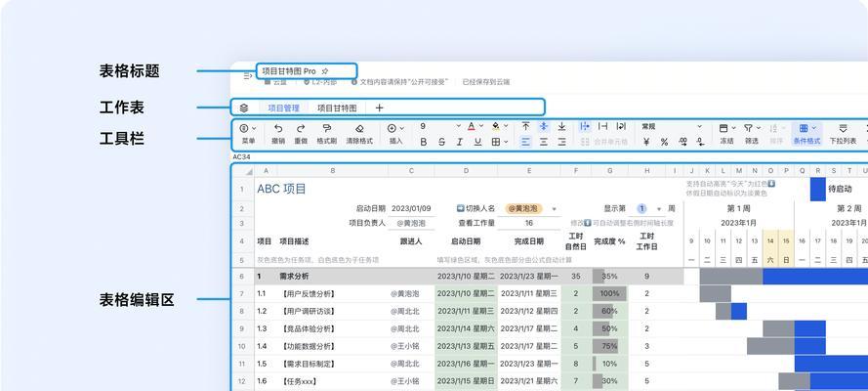Toggle text clip mode icon
The width and height of the screenshot is (868, 391).
602,126
